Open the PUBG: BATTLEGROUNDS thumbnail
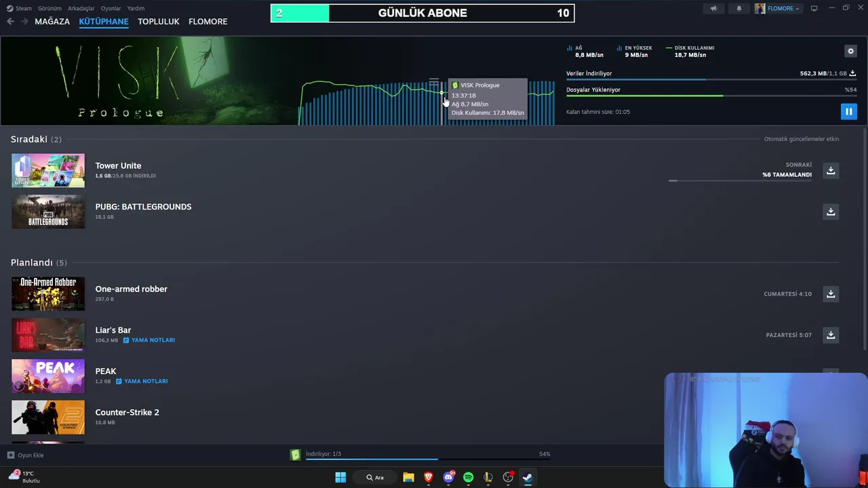The image size is (868, 488). click(x=48, y=211)
